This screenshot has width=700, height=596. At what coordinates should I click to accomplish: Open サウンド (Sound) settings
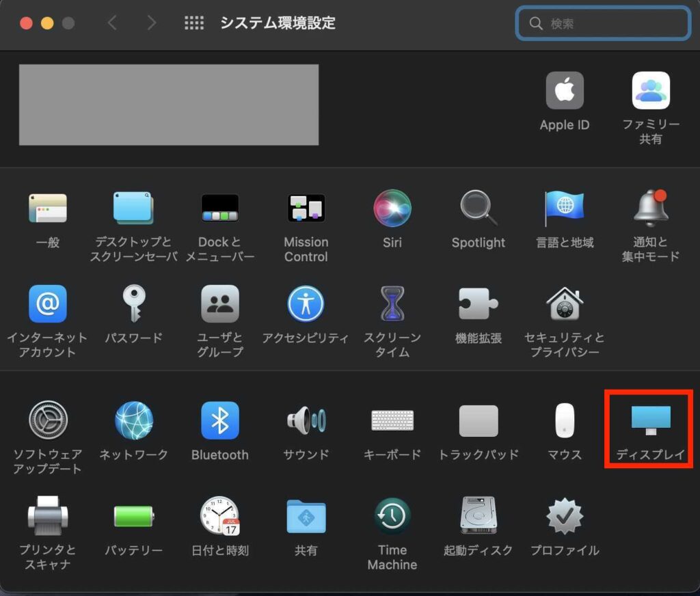[x=306, y=420]
